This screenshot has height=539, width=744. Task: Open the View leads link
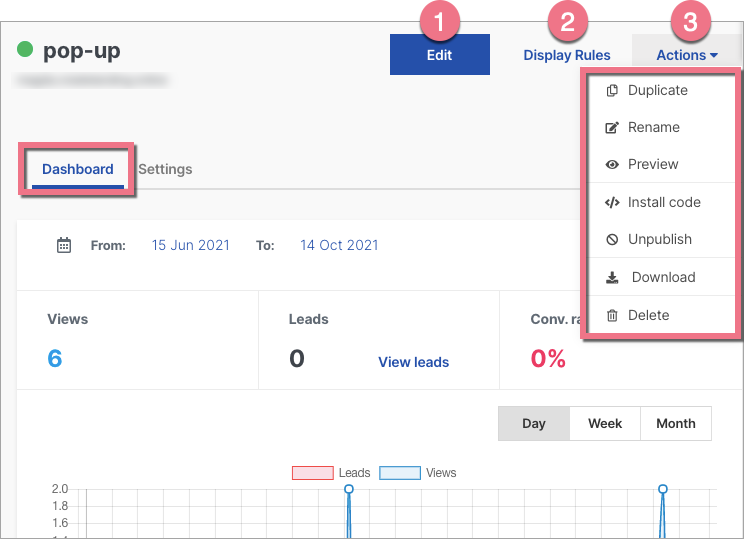pyautogui.click(x=413, y=362)
